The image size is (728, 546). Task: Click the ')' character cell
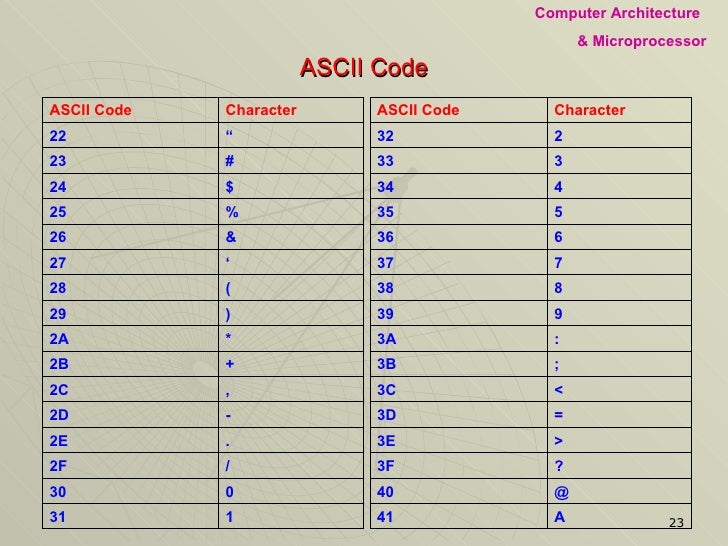pos(291,313)
